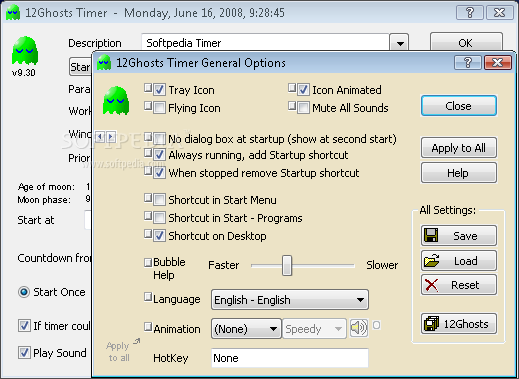Click the 12Ghosts Timer title bar ghost icon
The image size is (519, 379).
point(13,13)
